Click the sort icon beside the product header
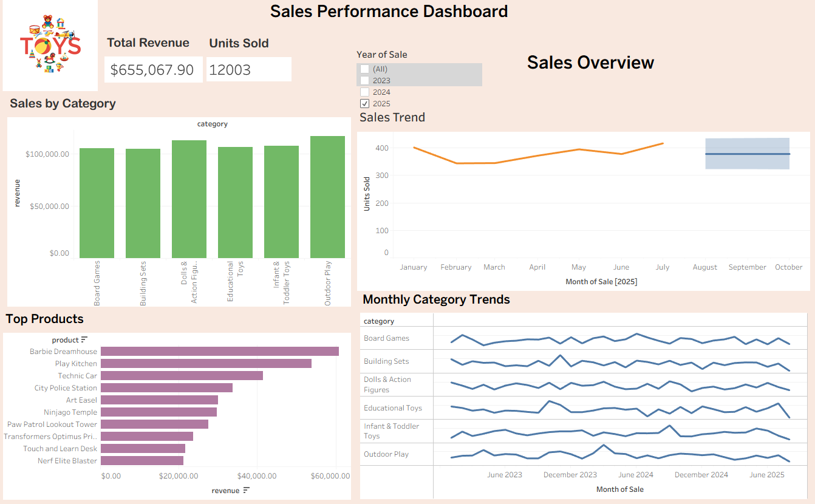The height and width of the screenshot is (504, 815). click(84, 339)
